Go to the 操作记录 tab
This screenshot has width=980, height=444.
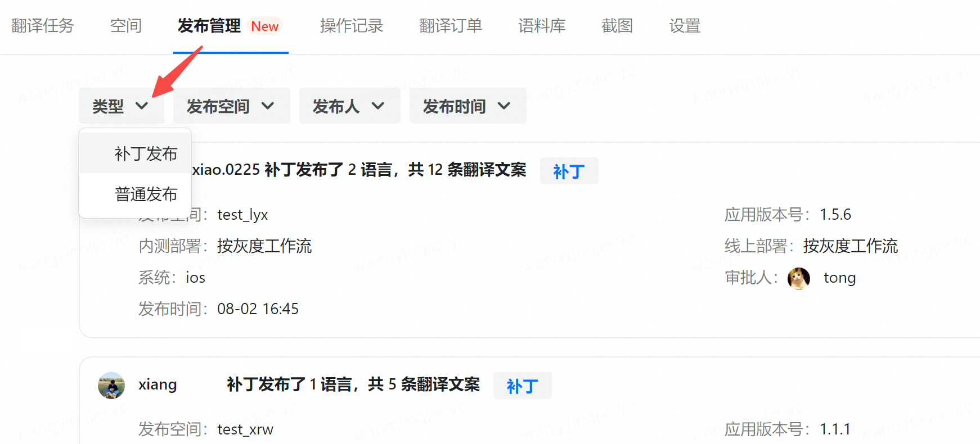coord(351,26)
